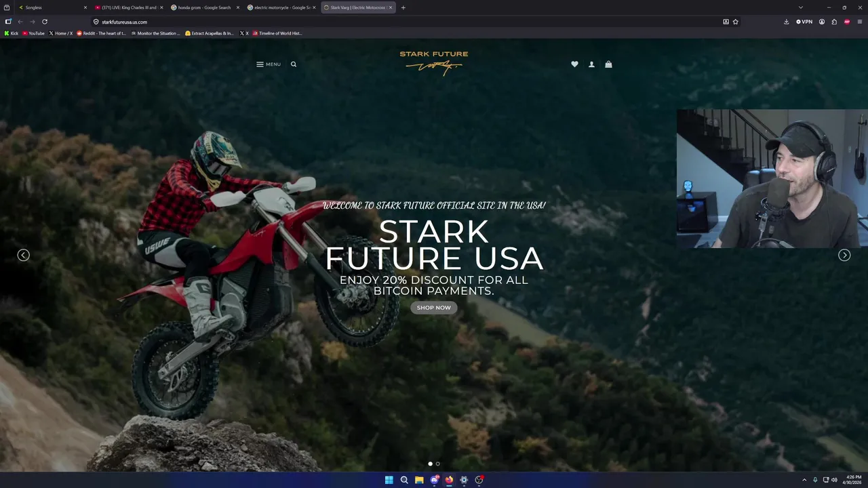This screenshot has height=488, width=868.
Task: Reload the current page
Action: 45,22
